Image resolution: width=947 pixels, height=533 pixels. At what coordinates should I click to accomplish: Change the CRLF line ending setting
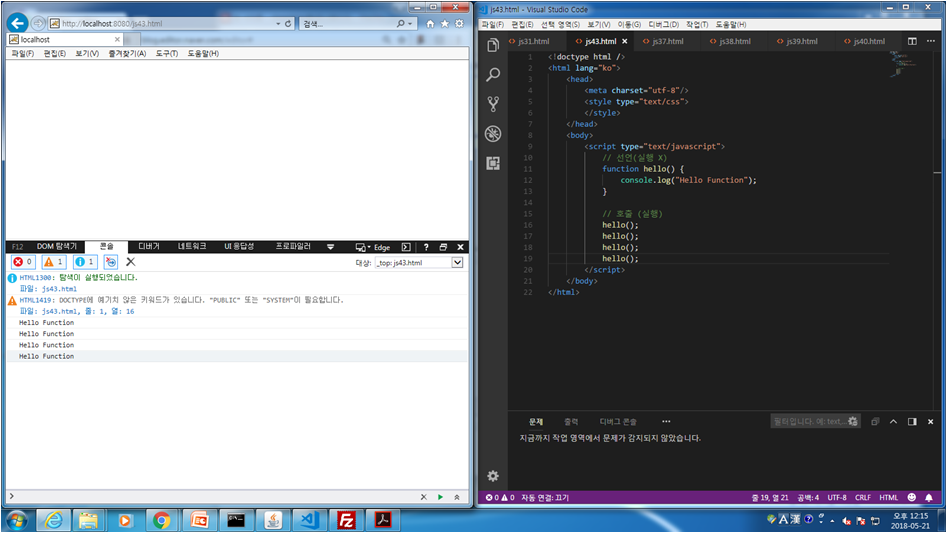[x=862, y=497]
